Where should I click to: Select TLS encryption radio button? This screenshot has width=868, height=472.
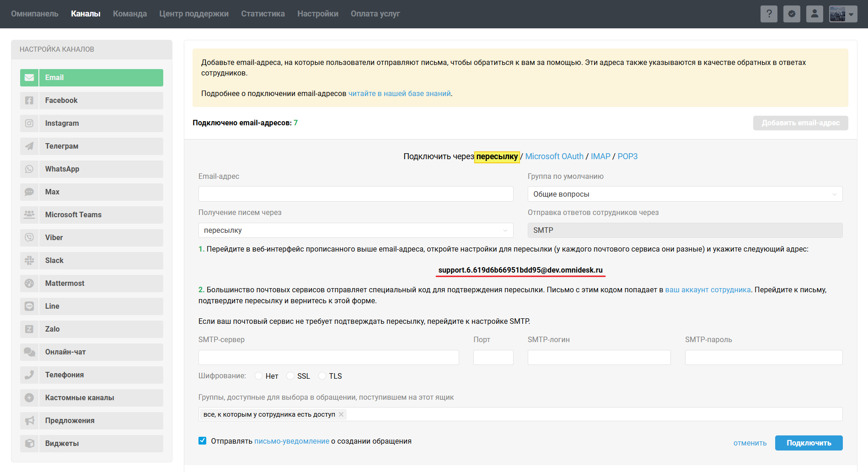click(322, 376)
